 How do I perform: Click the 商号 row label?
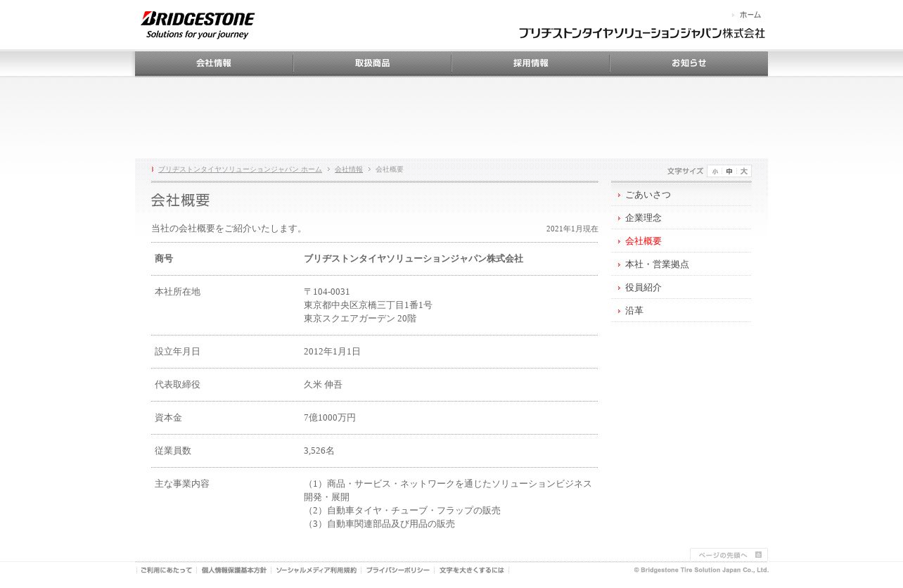coord(164,259)
